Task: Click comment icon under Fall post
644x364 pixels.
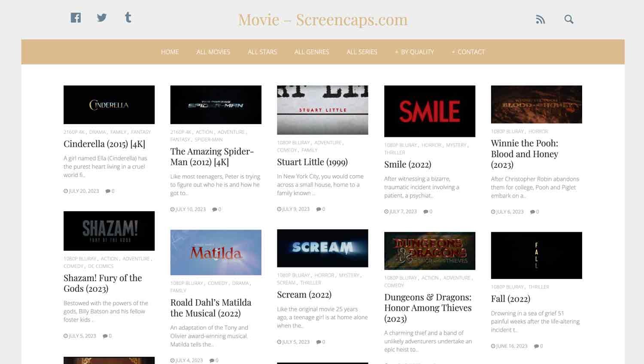Action: point(536,346)
